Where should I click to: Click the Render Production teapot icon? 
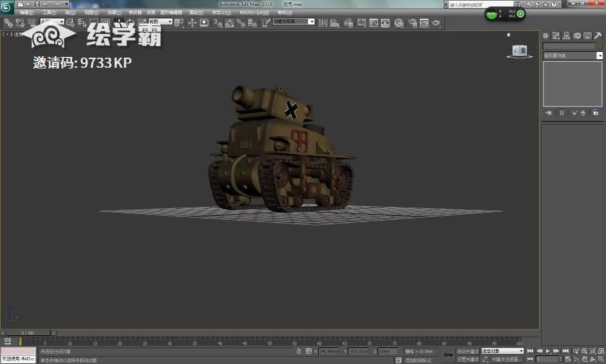436,23
